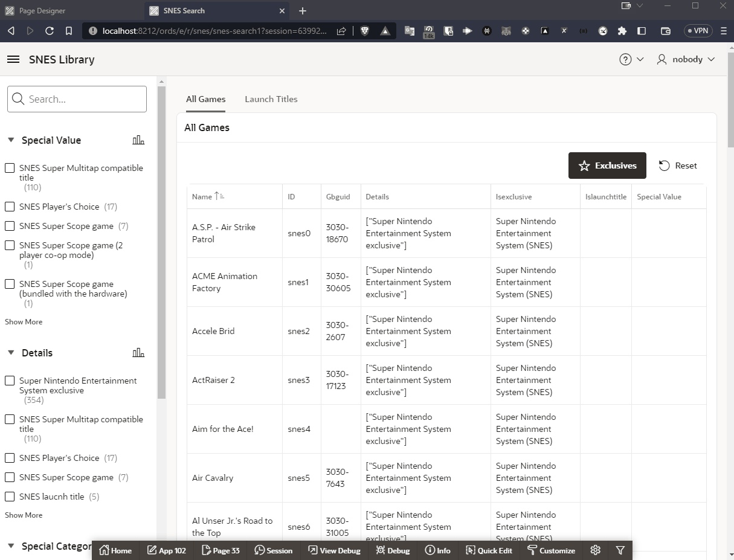
Task: Select the Air Cavalry name cell
Action: 234,478
